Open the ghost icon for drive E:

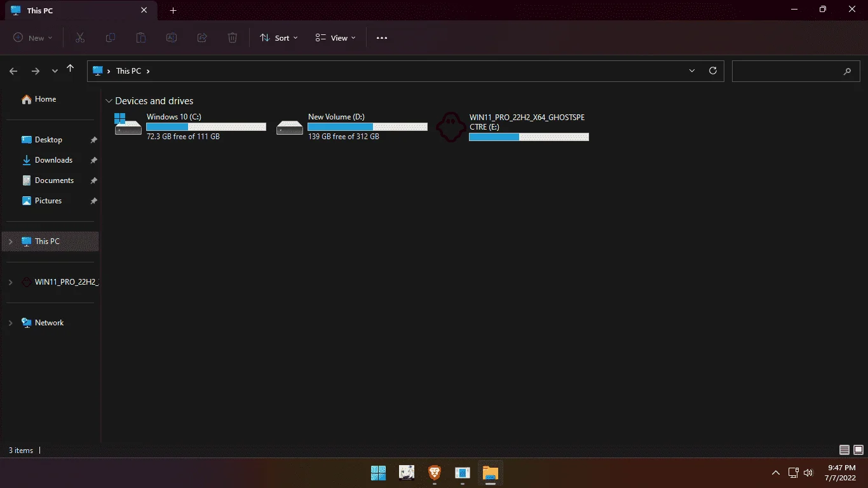(x=451, y=127)
